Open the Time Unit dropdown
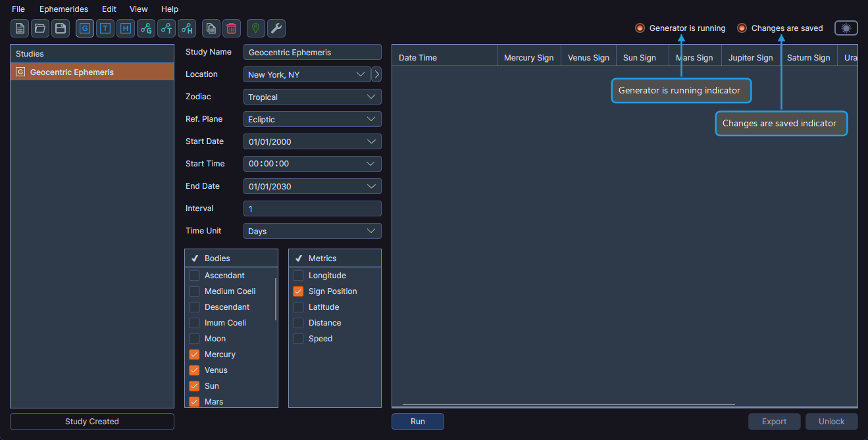The width and height of the screenshot is (868, 440). [312, 231]
